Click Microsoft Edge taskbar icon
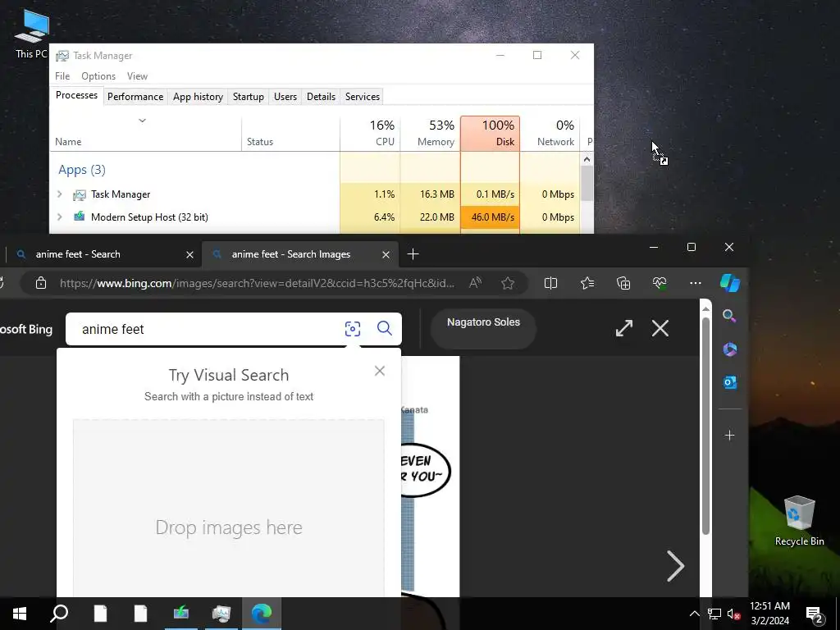This screenshot has width=840, height=630. tap(262, 614)
